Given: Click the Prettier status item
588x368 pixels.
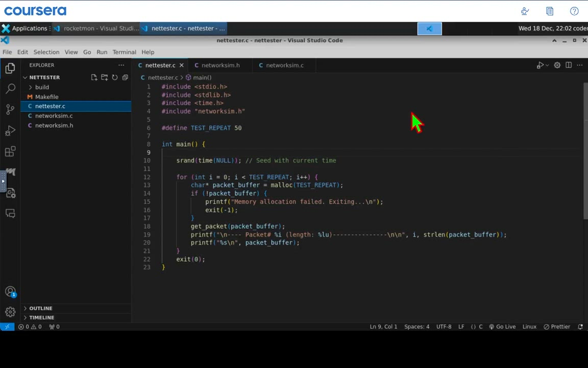Looking at the screenshot, I should point(557,327).
